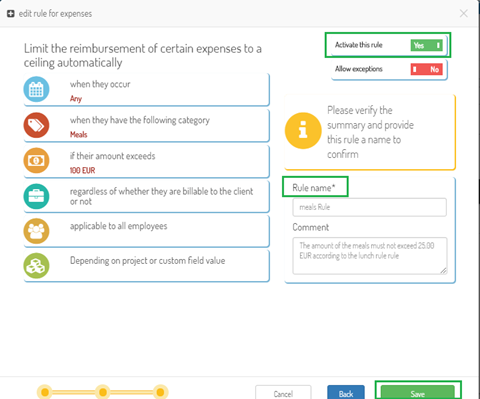Open the 'following category' condition card

coord(147,126)
